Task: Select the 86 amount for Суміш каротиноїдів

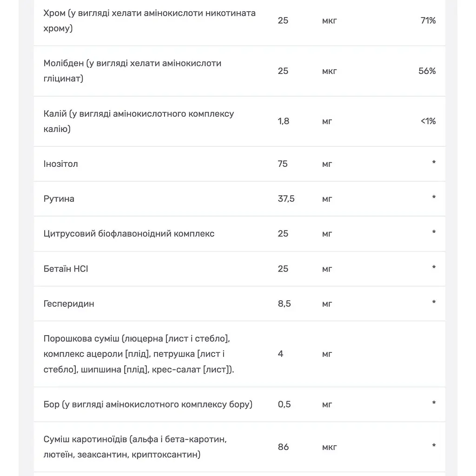Action: tap(283, 447)
